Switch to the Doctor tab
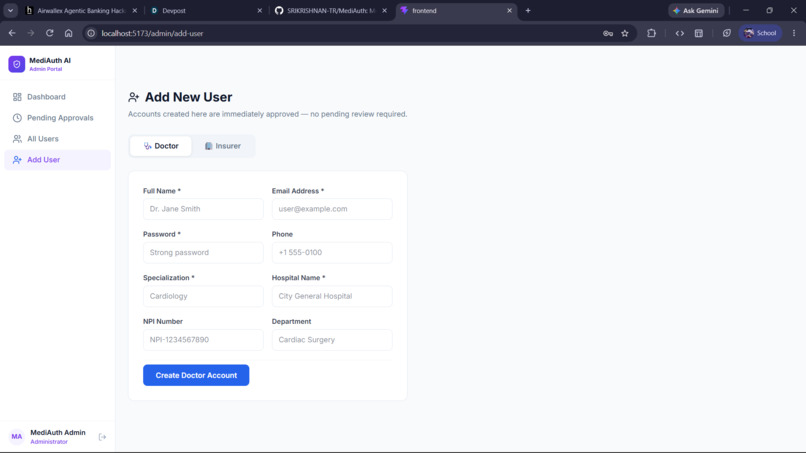Screen dimensions: 806x453 [161, 146]
